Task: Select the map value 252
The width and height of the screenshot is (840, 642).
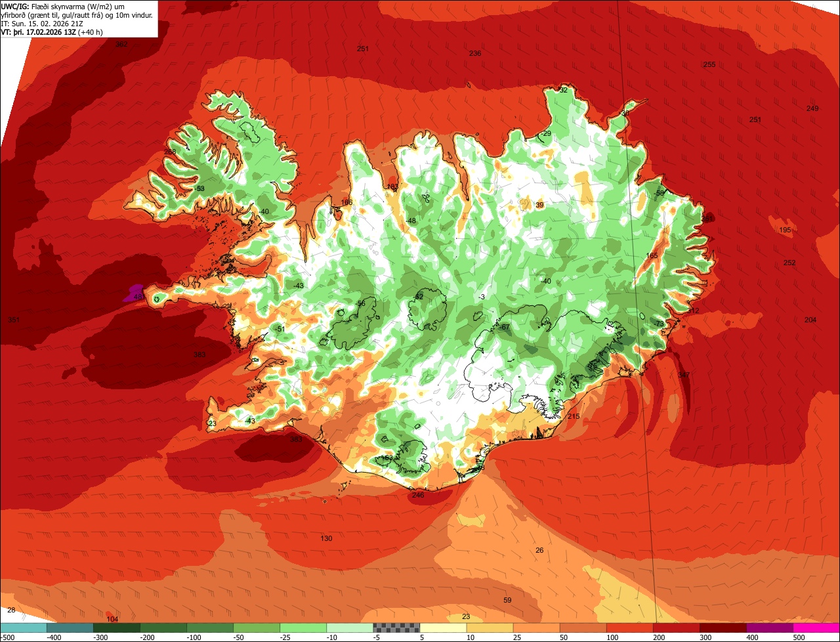Action: click(789, 263)
